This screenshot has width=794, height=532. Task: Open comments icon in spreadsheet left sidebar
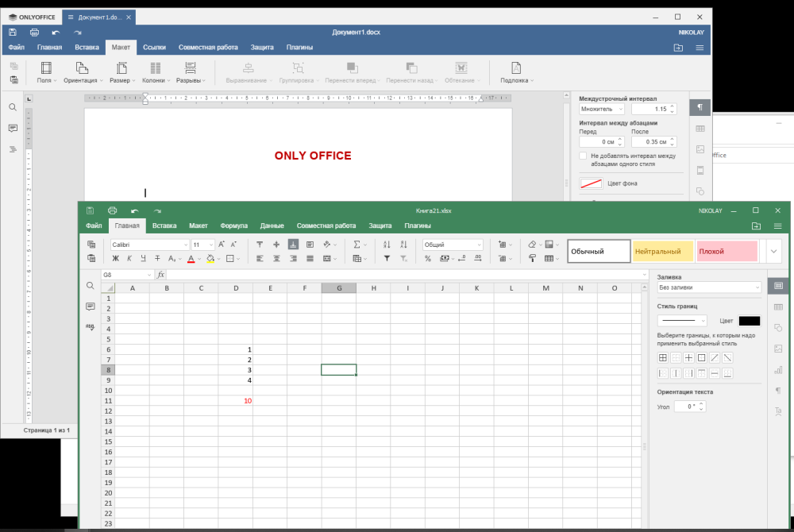tap(91, 306)
